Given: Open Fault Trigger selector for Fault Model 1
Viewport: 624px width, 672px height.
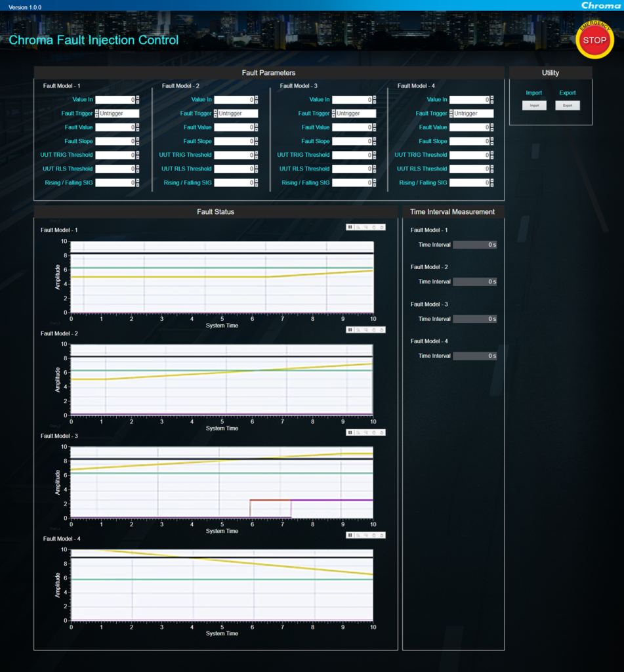Looking at the screenshot, I should 119,114.
